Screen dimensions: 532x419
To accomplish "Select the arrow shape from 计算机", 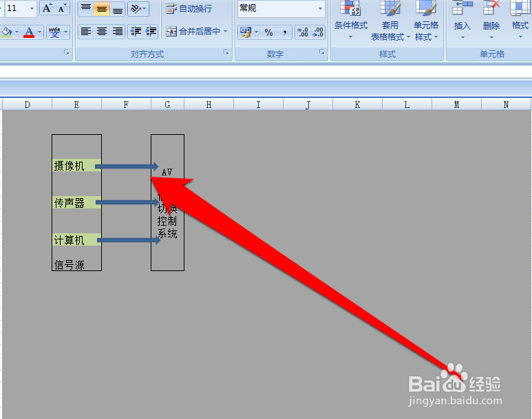I will point(129,240).
